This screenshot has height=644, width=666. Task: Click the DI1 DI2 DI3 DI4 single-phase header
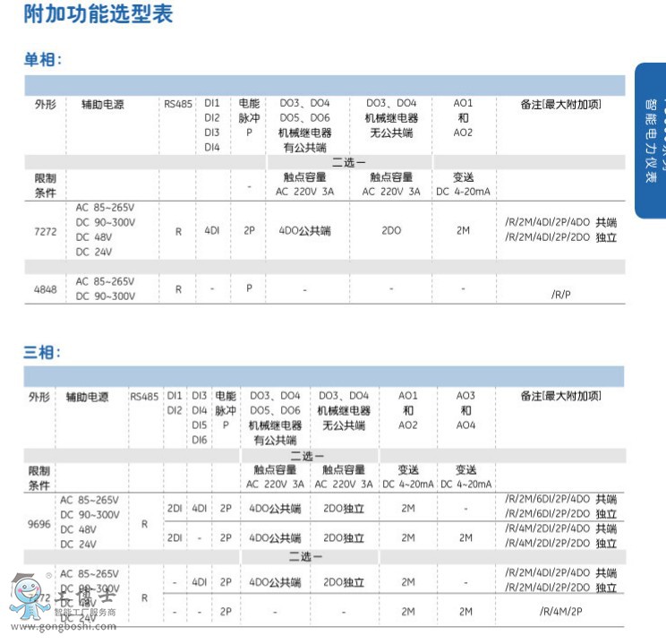212,125
